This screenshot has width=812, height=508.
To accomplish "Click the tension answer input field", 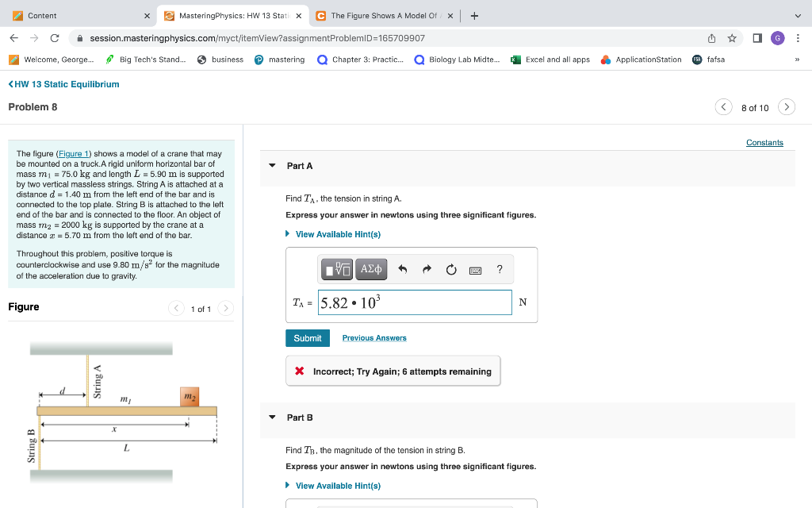I will tap(415, 302).
